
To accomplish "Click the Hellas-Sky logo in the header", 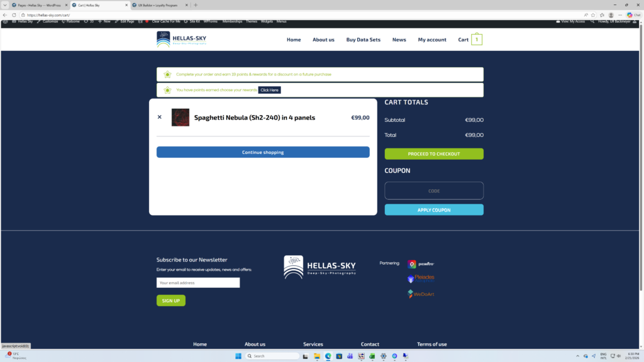I will [181, 40].
